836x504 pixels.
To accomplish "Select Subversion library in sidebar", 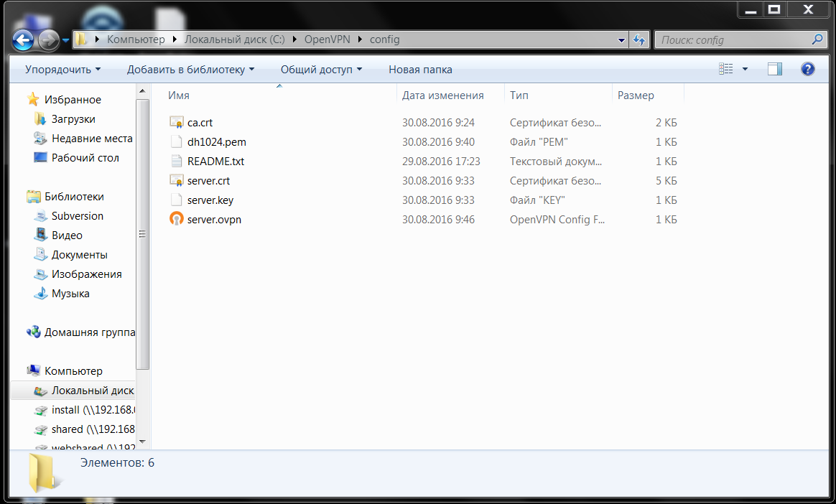I will pos(77,216).
